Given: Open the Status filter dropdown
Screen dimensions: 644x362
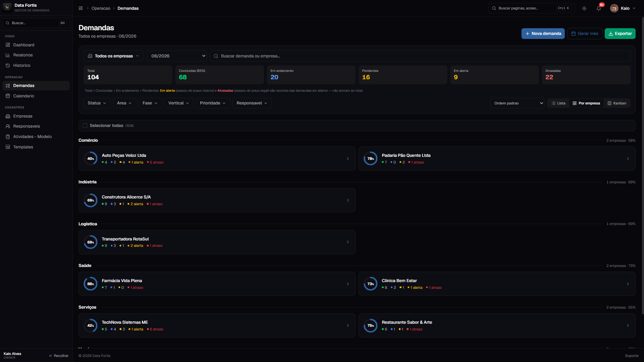Looking at the screenshot, I should click(x=97, y=103).
